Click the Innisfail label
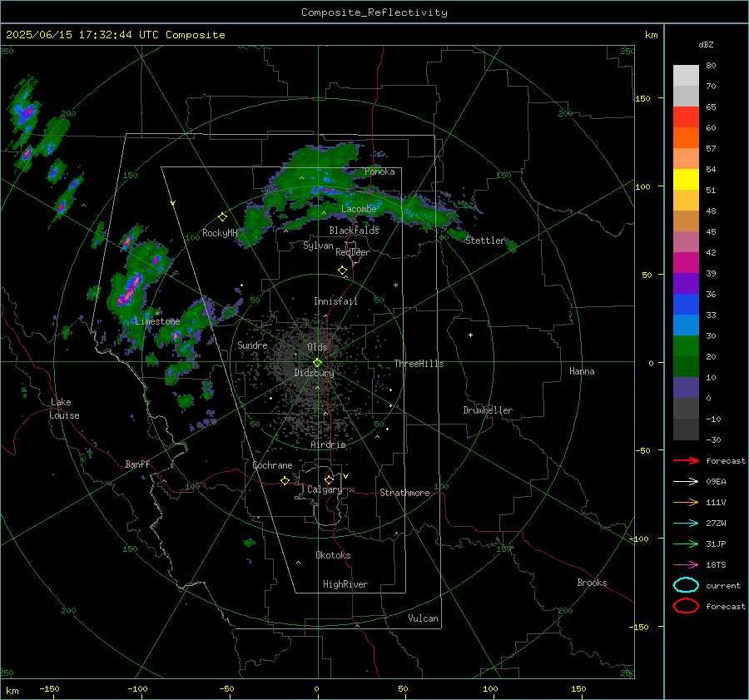The height and width of the screenshot is (700, 749). pyautogui.click(x=335, y=301)
